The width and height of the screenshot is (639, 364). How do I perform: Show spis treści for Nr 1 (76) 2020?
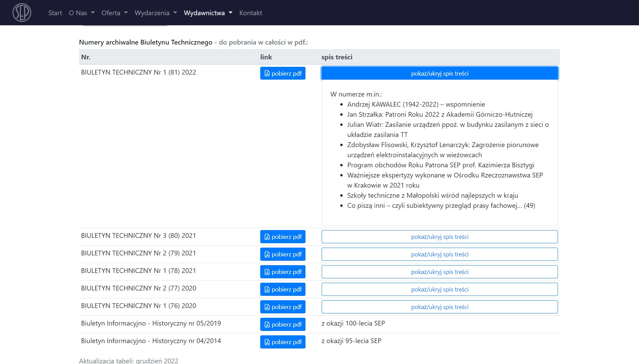click(440, 307)
